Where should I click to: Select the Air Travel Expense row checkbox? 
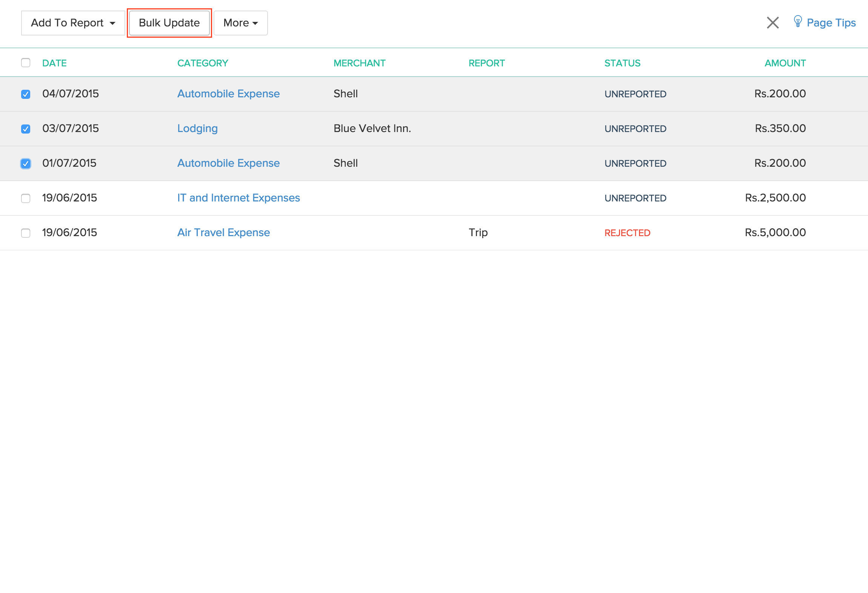26,233
